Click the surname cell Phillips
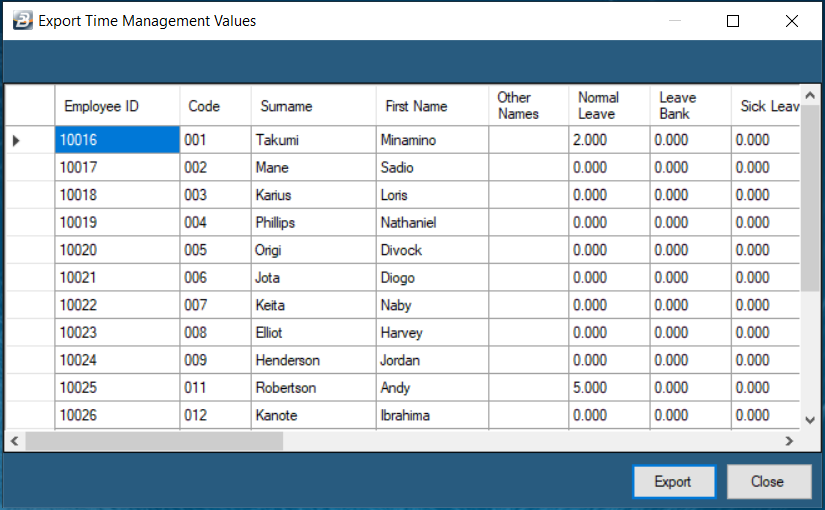Screen dimensions: 825x510 pyautogui.click(x=314, y=222)
